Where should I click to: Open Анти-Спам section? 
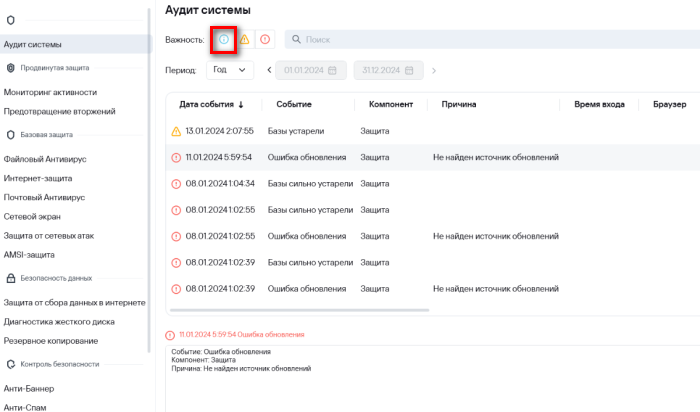point(25,408)
